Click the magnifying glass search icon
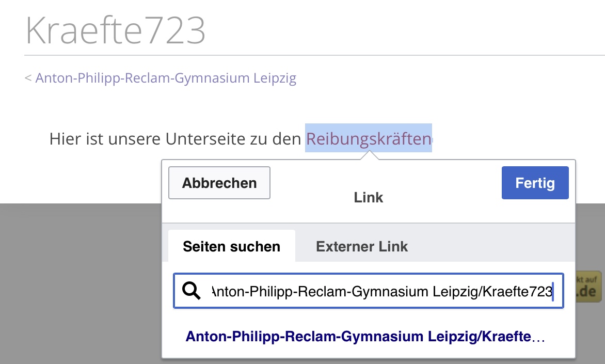The height and width of the screenshot is (364, 605). tap(192, 291)
